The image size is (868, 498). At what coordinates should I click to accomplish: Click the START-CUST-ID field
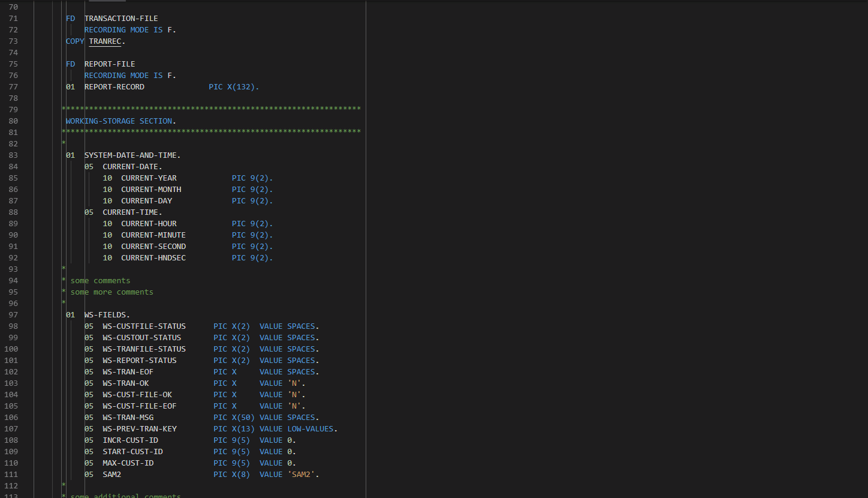click(x=132, y=452)
